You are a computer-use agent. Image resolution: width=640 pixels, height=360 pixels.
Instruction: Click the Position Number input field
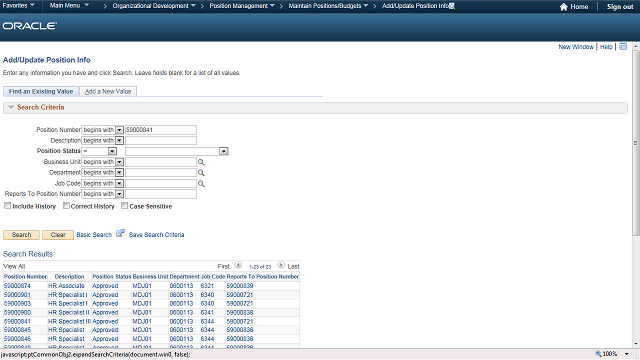click(x=161, y=130)
